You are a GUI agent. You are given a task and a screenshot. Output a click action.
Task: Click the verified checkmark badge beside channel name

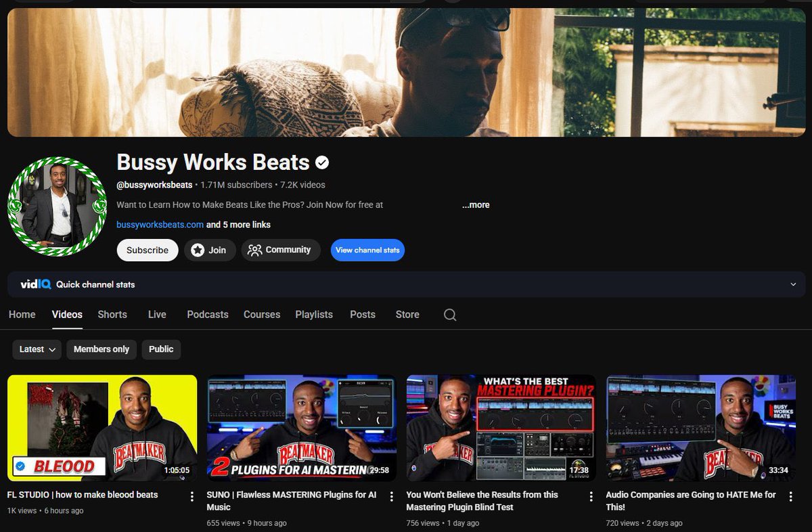point(322,162)
